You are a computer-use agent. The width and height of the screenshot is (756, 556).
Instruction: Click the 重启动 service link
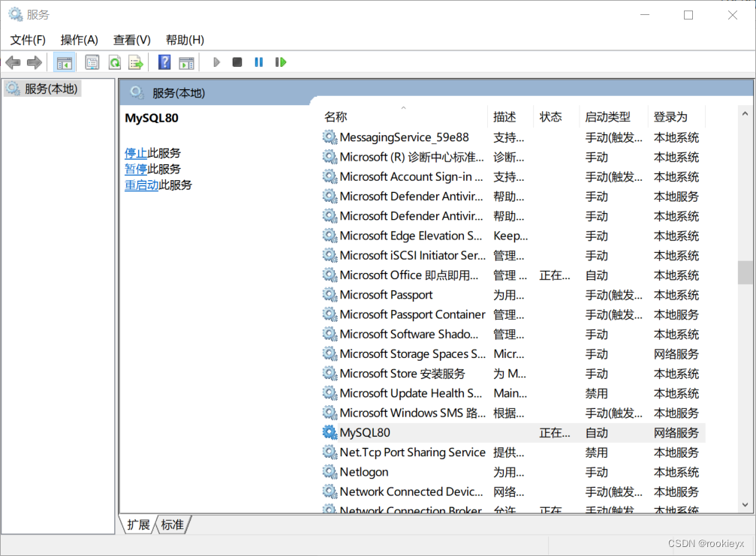tap(142, 185)
